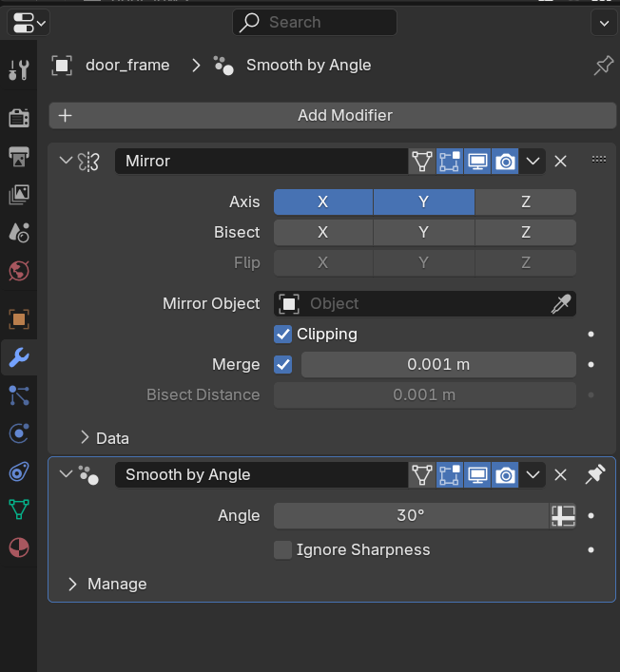This screenshot has width=620, height=672.
Task: Toggle Mirror on-cage editing
Action: click(422, 162)
